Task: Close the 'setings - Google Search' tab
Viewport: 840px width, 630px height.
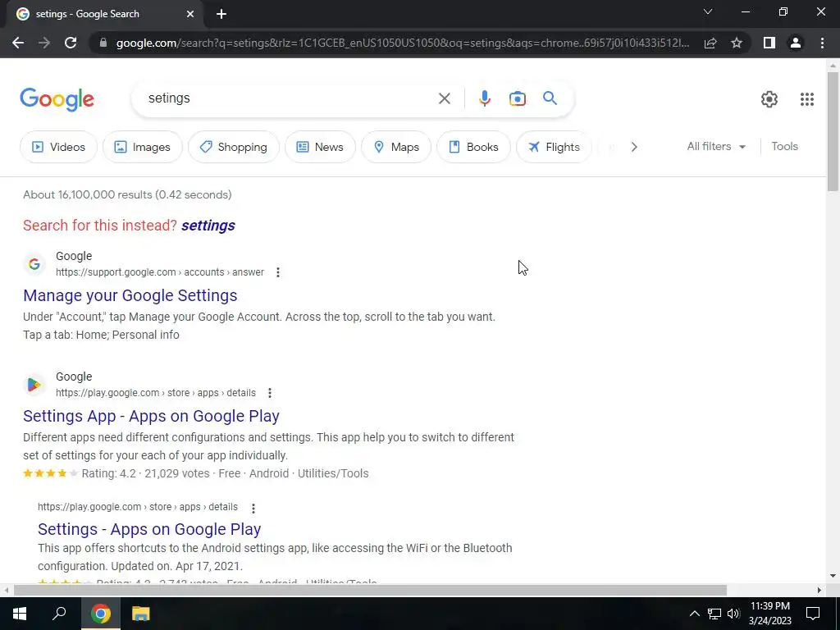Action: (x=190, y=14)
